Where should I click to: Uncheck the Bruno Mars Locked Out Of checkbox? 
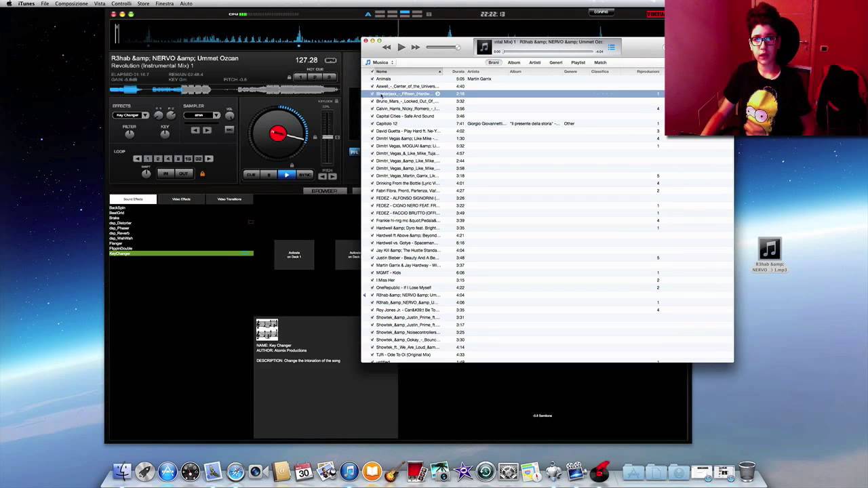(x=372, y=101)
